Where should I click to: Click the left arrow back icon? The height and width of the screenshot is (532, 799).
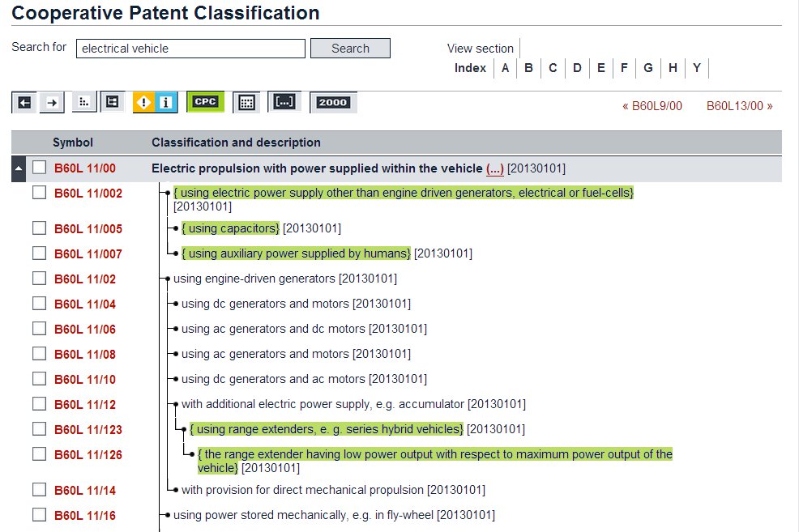click(x=24, y=102)
